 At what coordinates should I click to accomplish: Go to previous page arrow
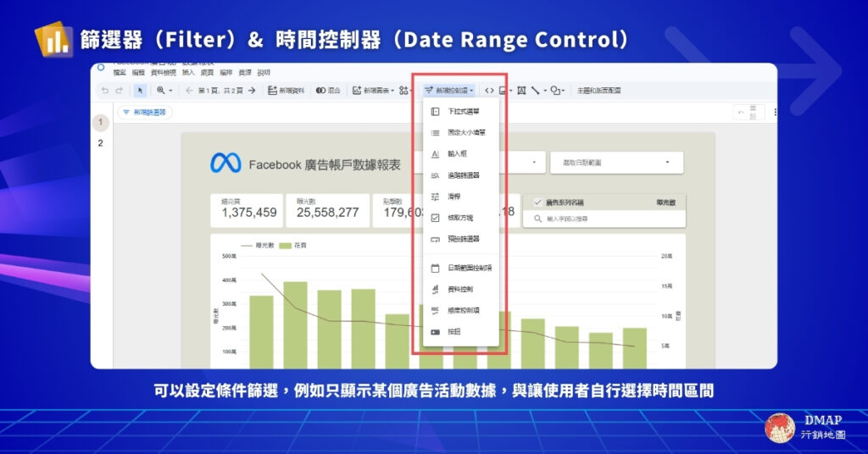pos(189,90)
